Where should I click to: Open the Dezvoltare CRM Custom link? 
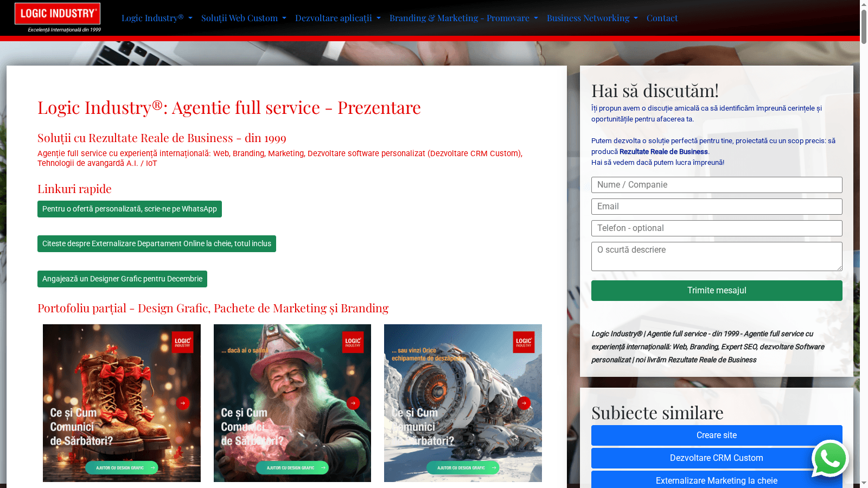pos(716,458)
